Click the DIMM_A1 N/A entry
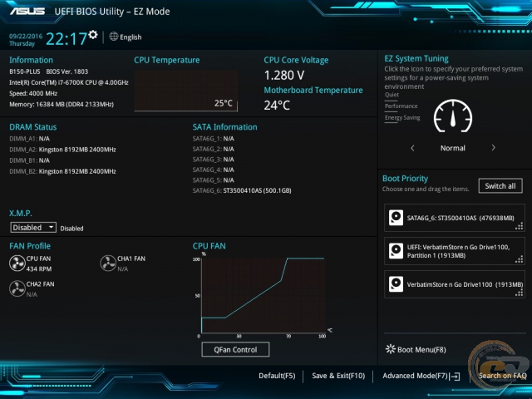Viewport: 532px width, 399px height. point(30,139)
